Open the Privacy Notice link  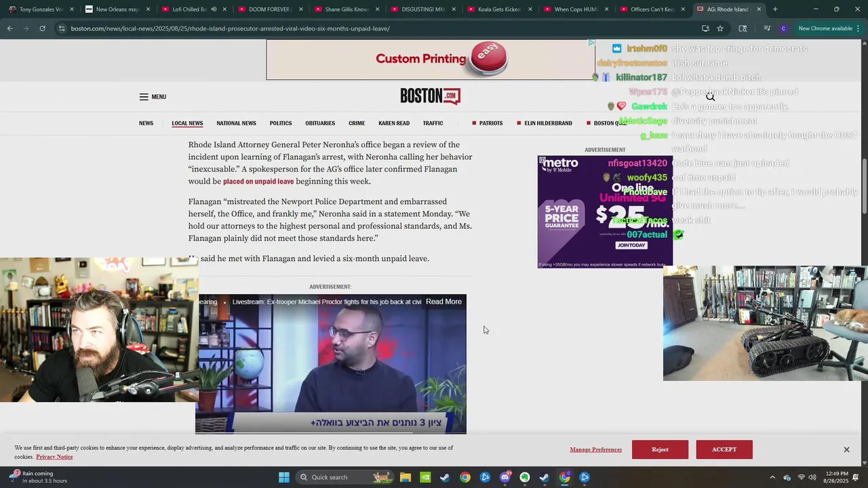point(54,457)
